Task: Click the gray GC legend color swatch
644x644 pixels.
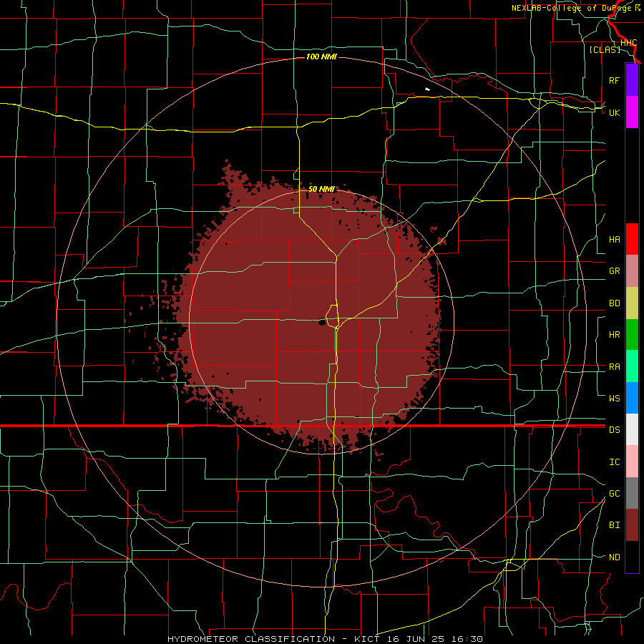Action: 632,493
